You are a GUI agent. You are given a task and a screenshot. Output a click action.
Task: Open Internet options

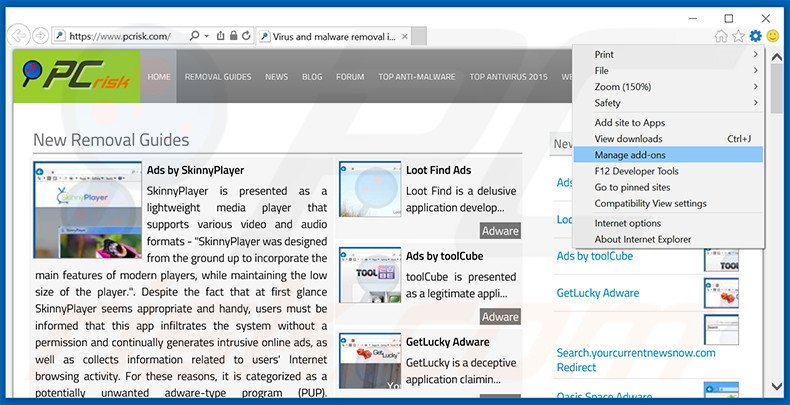tap(668, 223)
